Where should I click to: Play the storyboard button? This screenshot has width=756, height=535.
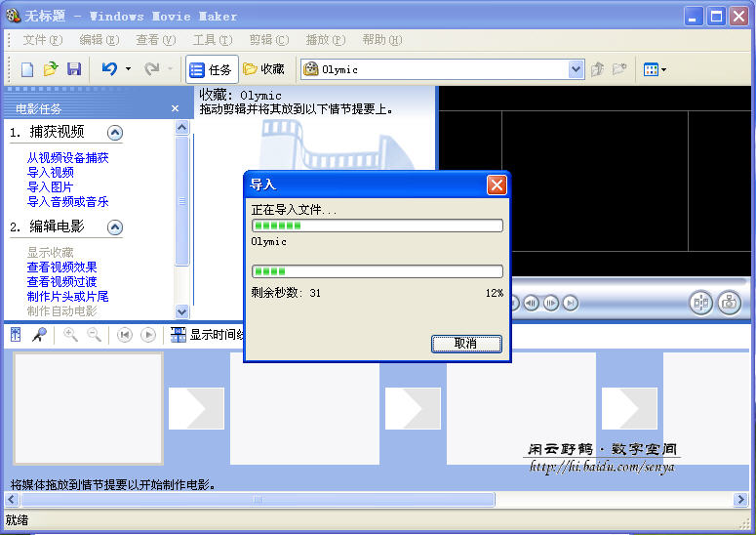(148, 334)
